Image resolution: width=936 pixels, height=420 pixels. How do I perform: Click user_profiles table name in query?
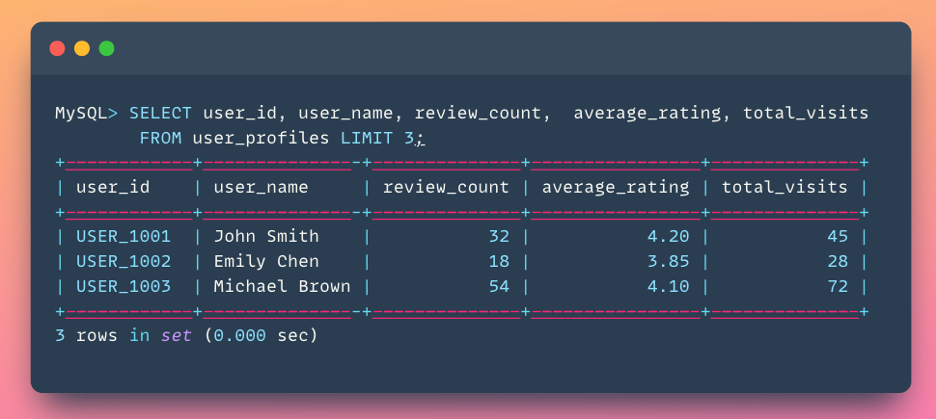pyautogui.click(x=261, y=139)
